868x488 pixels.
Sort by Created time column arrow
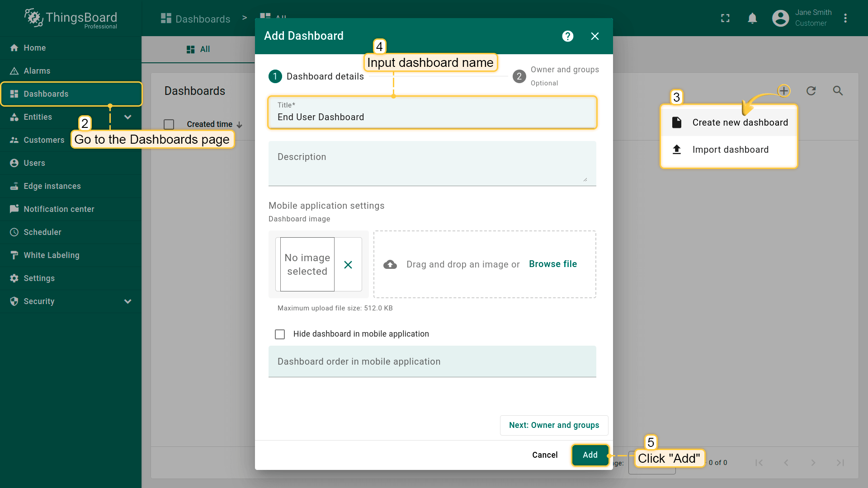(240, 125)
